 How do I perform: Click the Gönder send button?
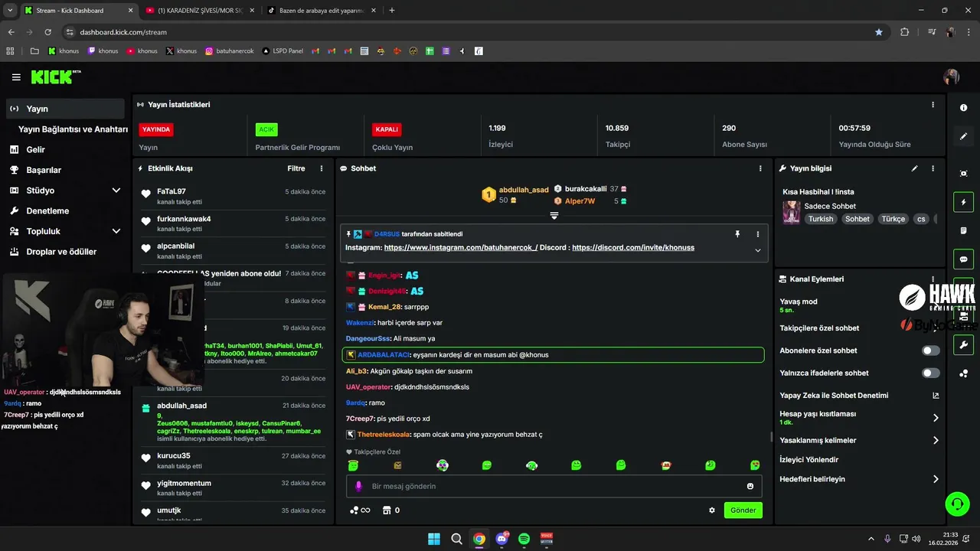coord(743,510)
